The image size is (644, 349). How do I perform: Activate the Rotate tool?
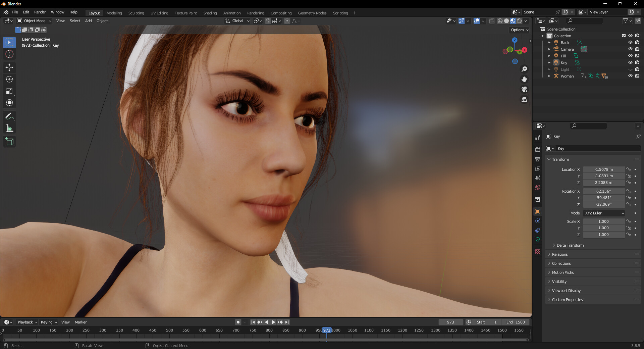tap(9, 79)
